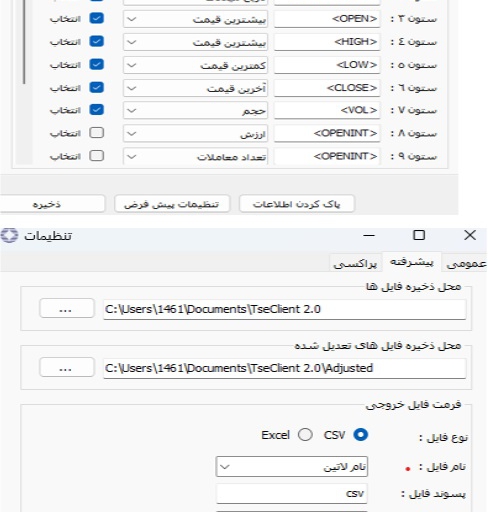Browse for the Adjusted files folder
Image resolution: width=488 pixels, height=512 pixels.
click(67, 368)
